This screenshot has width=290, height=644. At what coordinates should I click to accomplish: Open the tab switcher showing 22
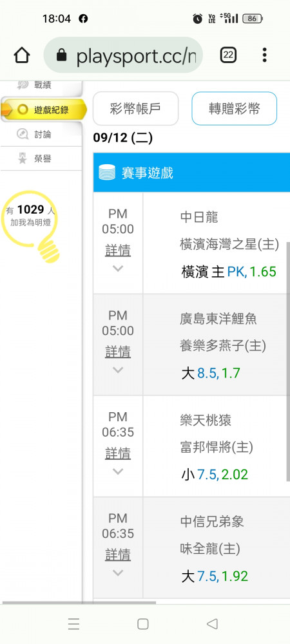tap(228, 55)
